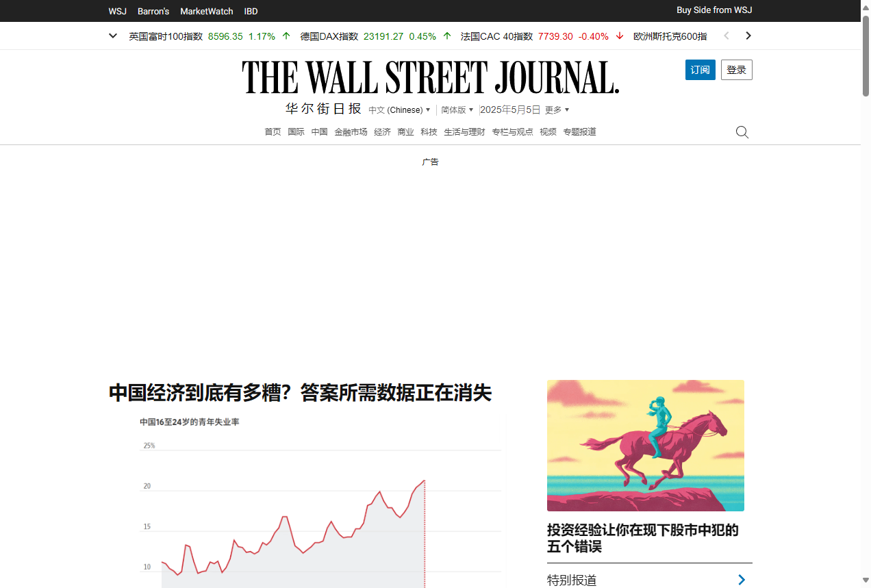The height and width of the screenshot is (588, 871).
Task: Click the 订阅 subscribe button
Action: pyautogui.click(x=700, y=70)
